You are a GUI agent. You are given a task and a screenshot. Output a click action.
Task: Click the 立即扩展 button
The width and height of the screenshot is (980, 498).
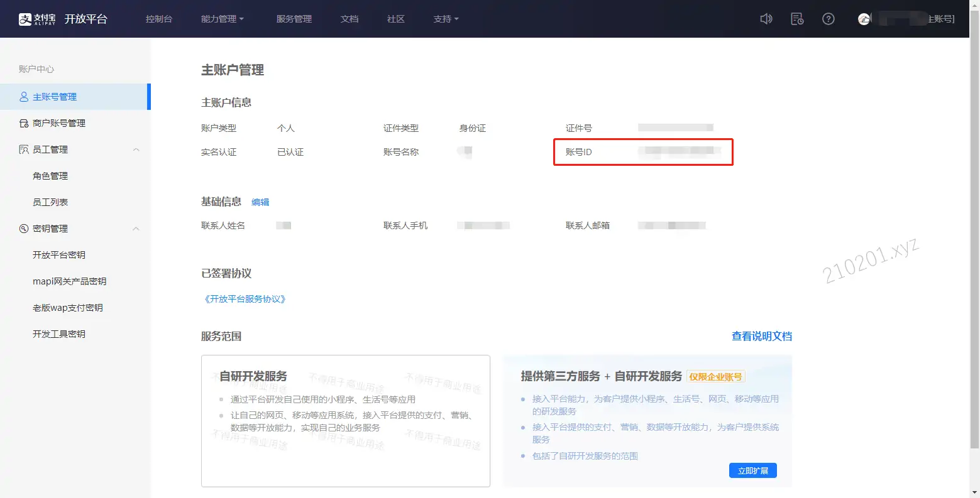[753, 470]
